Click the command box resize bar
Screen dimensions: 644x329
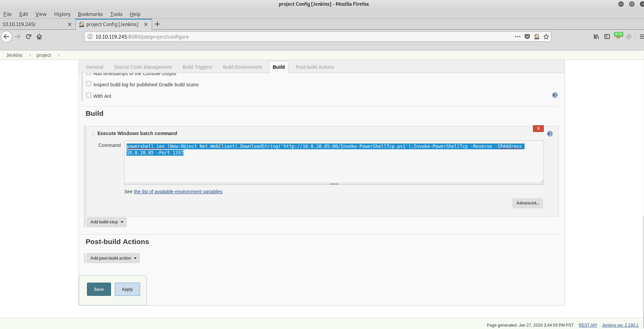click(334, 184)
